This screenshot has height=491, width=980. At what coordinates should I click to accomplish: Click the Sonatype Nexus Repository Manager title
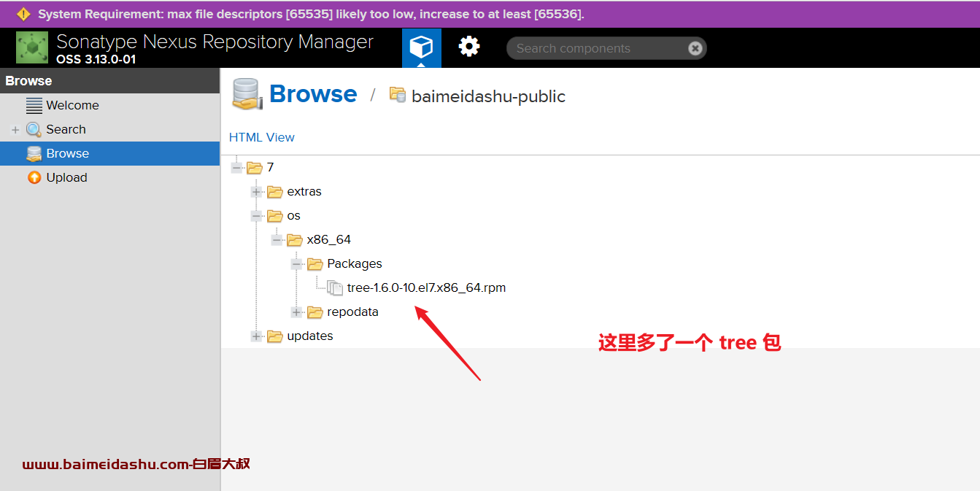click(x=215, y=42)
